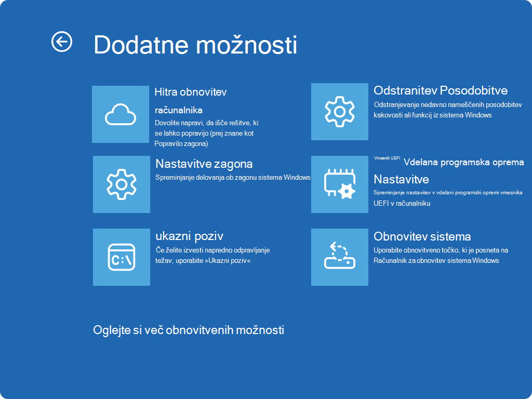
Task: Click the cloud icon for Hitra obnovitev
Action: (x=121, y=114)
